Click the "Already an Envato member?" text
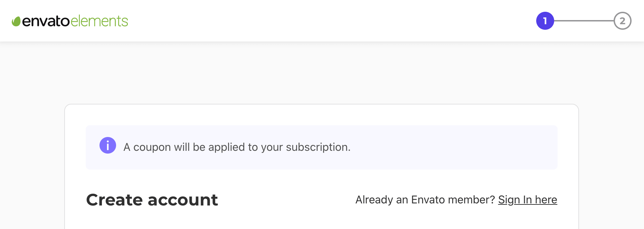 point(425,200)
